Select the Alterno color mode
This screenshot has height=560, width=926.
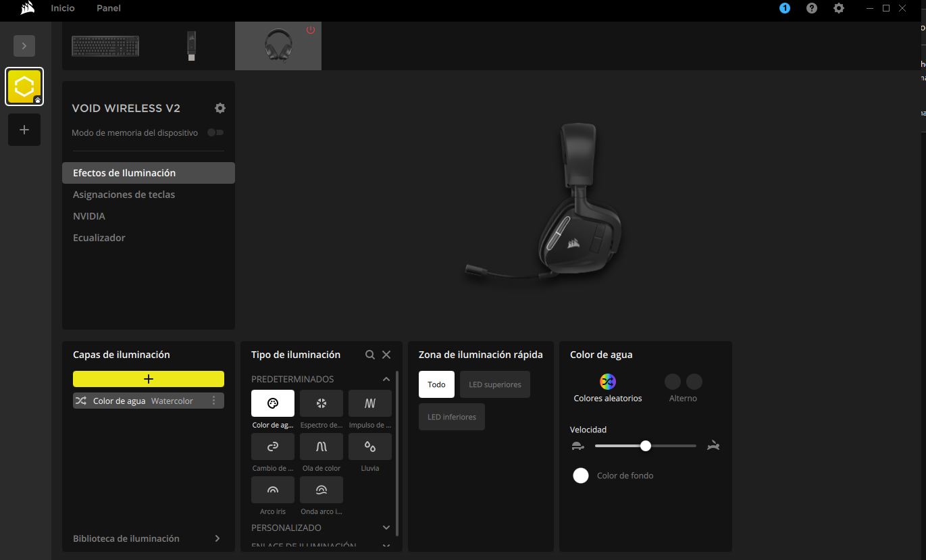click(x=683, y=382)
